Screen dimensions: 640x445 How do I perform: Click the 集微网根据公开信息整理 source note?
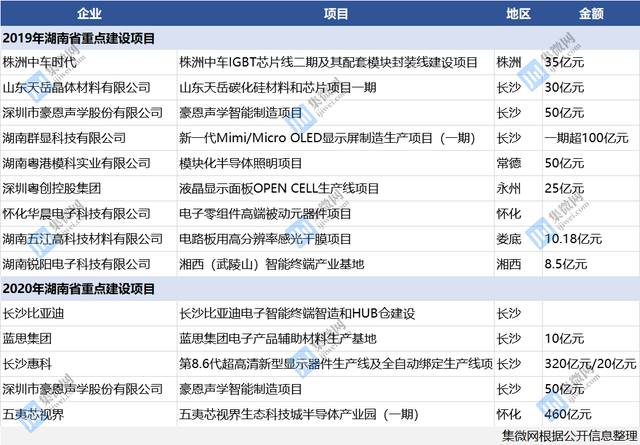(x=570, y=436)
